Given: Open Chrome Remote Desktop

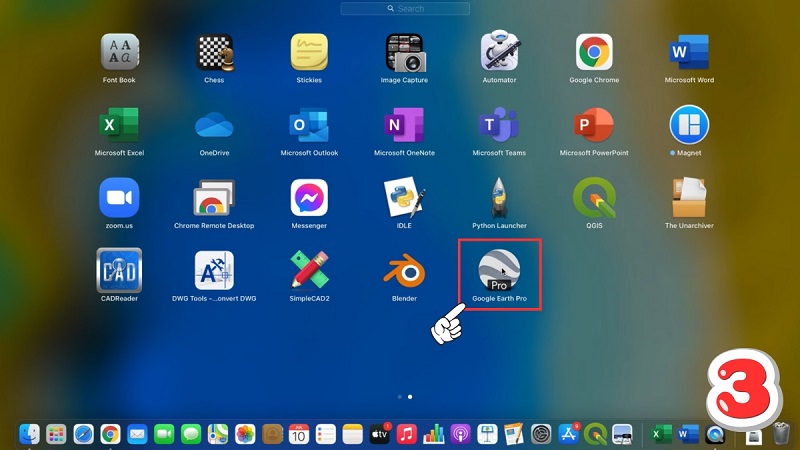Looking at the screenshot, I should (x=214, y=197).
